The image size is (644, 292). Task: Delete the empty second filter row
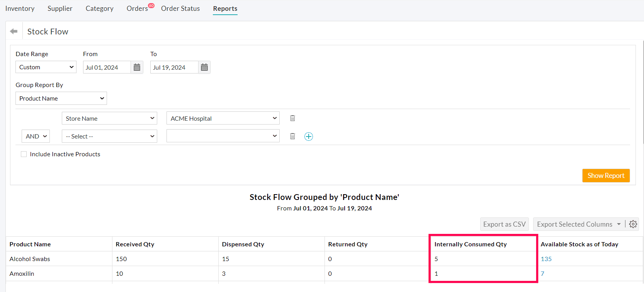pyautogui.click(x=292, y=136)
